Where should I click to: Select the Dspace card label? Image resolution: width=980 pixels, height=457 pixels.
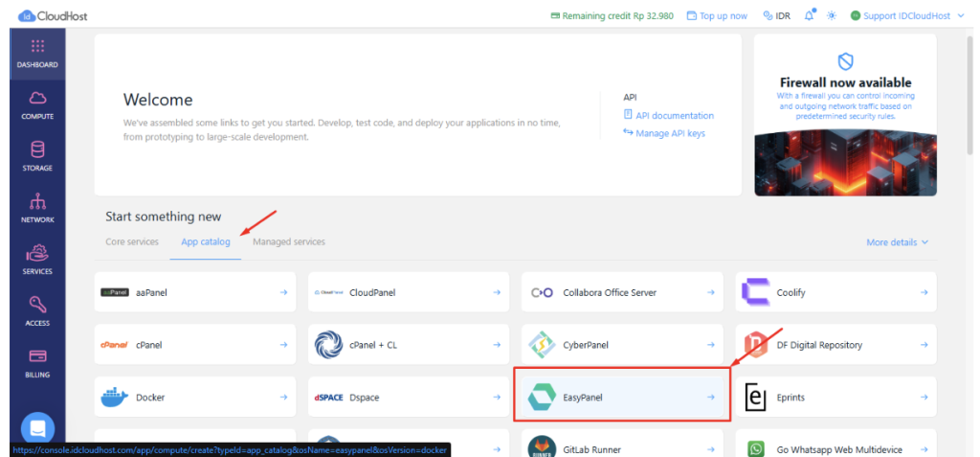365,398
